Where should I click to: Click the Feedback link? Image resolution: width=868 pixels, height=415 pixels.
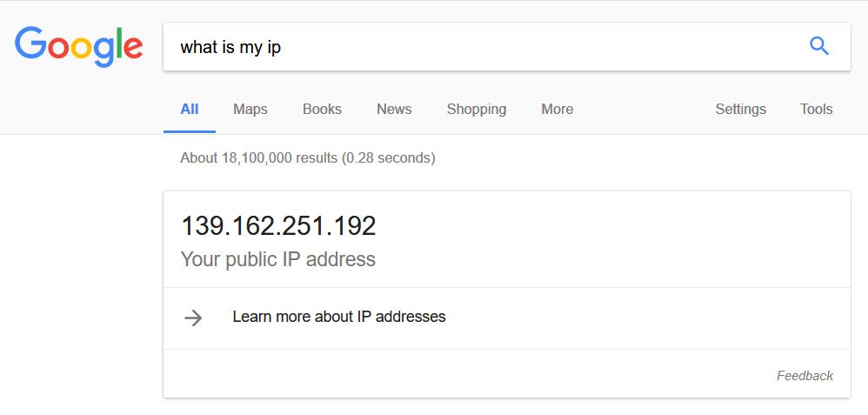(805, 376)
